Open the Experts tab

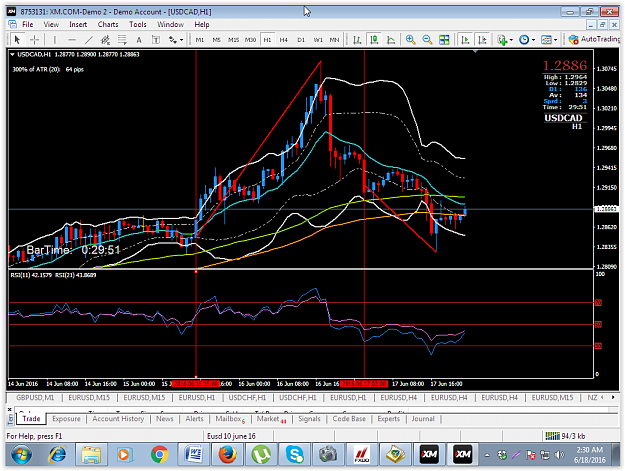[388, 419]
